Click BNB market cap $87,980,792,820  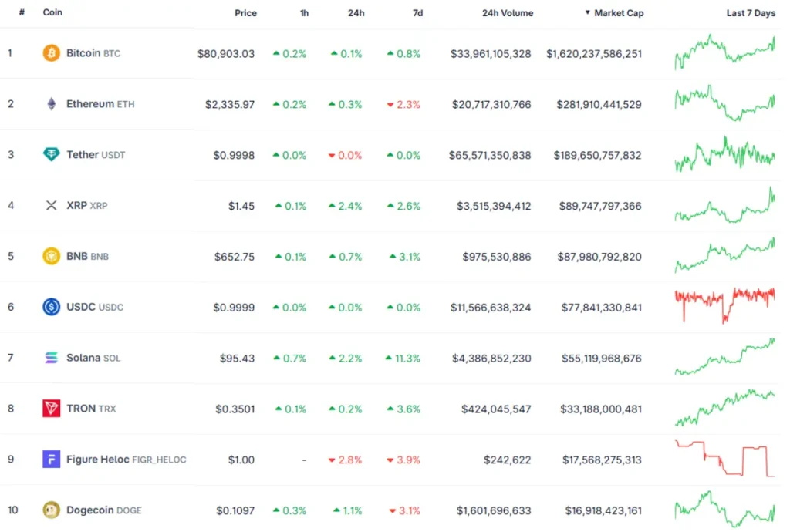(599, 257)
